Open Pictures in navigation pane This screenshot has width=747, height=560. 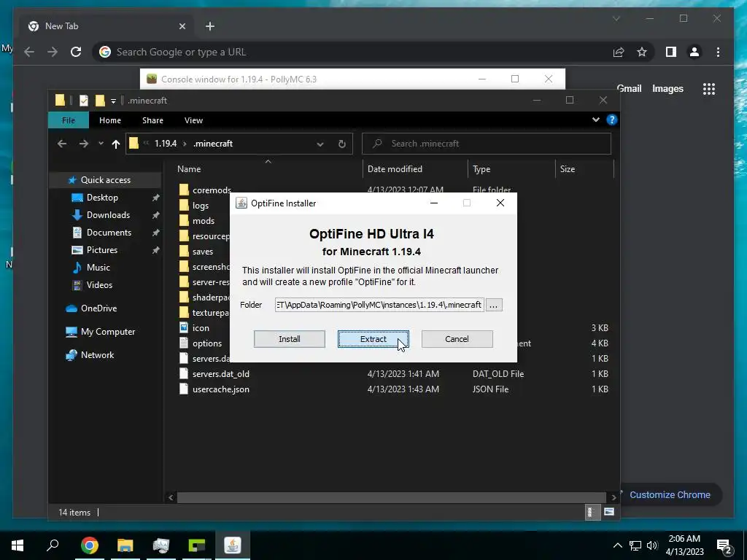102,250
